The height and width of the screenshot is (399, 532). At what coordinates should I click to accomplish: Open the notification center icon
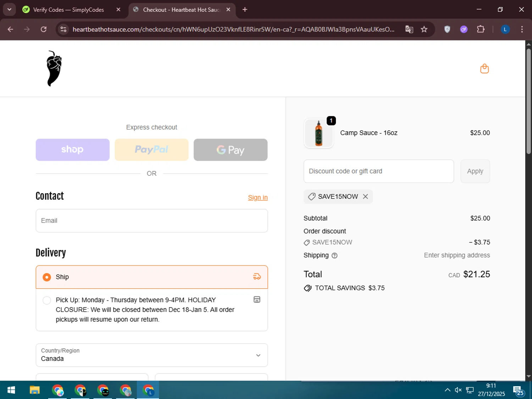pos(519,391)
